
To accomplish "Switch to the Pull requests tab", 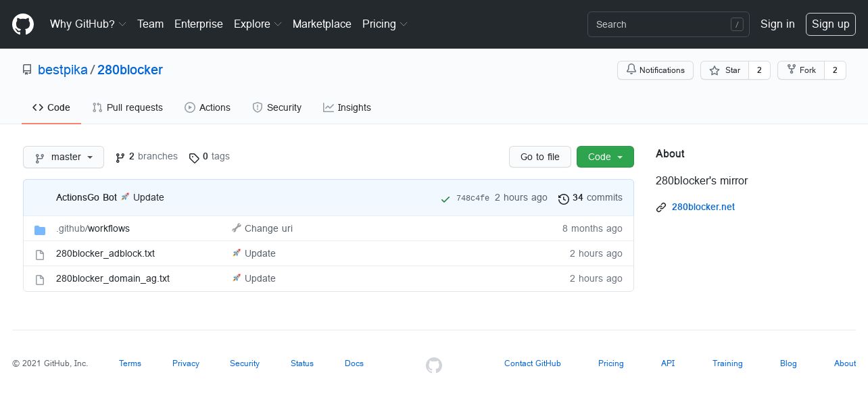I will pyautogui.click(x=128, y=107).
